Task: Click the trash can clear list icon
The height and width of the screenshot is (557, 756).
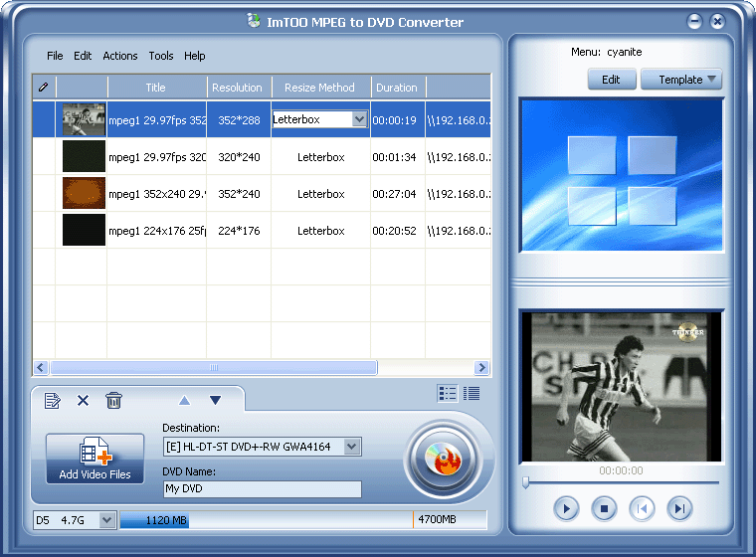Action: 114,401
